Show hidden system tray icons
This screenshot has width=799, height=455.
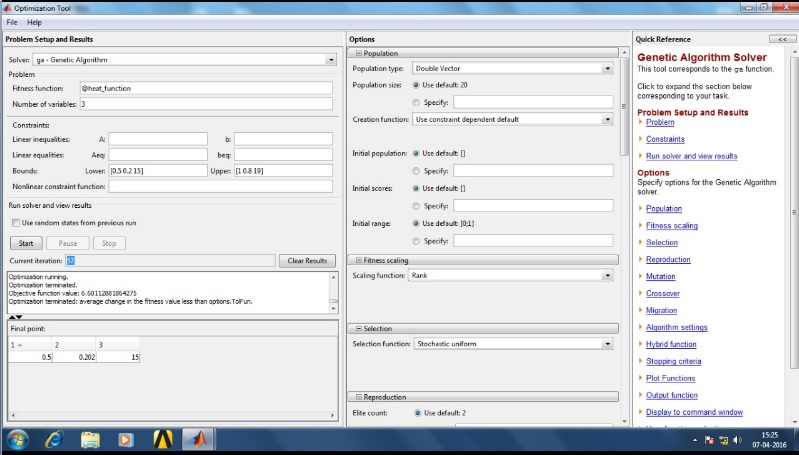pos(695,440)
